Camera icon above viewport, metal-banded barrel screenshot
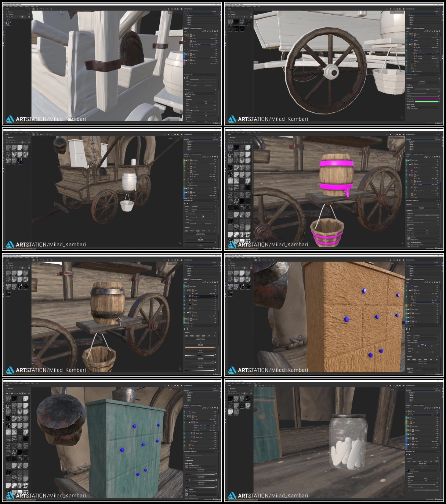Viewport: 446px width, 504px height. 182,260
